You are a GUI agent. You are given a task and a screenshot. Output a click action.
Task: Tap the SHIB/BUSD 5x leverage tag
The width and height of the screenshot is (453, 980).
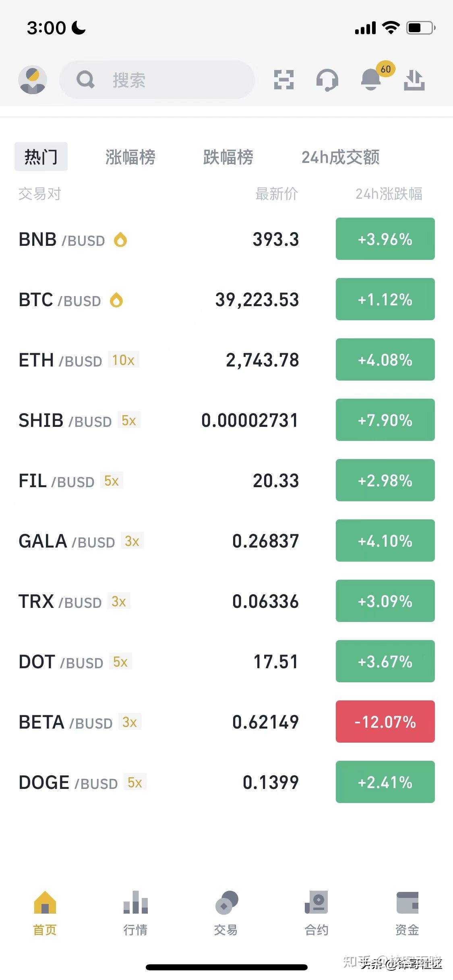pos(129,420)
